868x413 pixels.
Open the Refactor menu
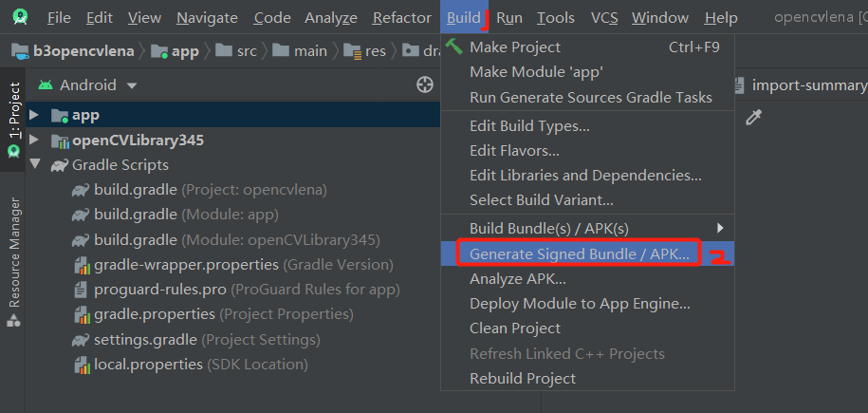(402, 18)
